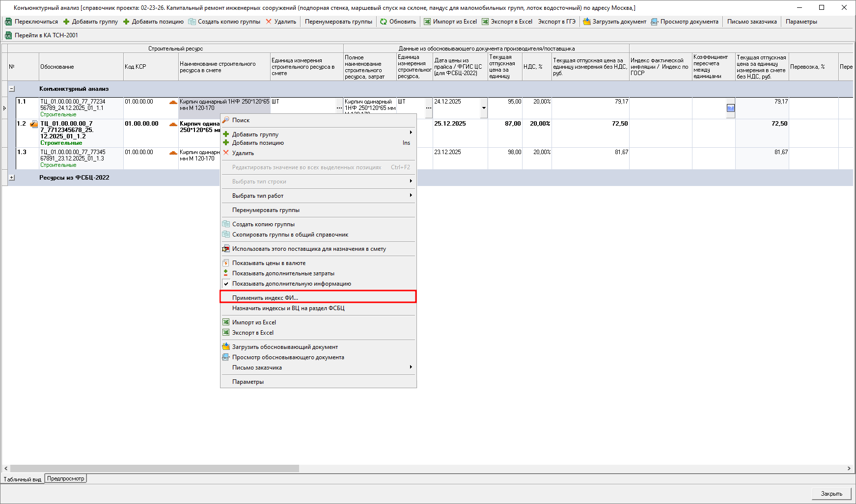Click the icon beside Показывать цены в валюте
856x504 pixels.
point(226,263)
